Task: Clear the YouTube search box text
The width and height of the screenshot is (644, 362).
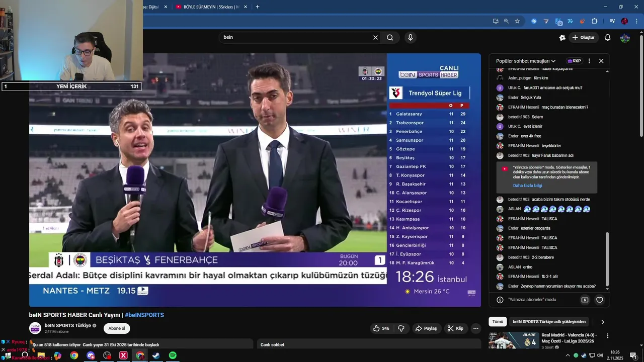Action: [x=375, y=37]
